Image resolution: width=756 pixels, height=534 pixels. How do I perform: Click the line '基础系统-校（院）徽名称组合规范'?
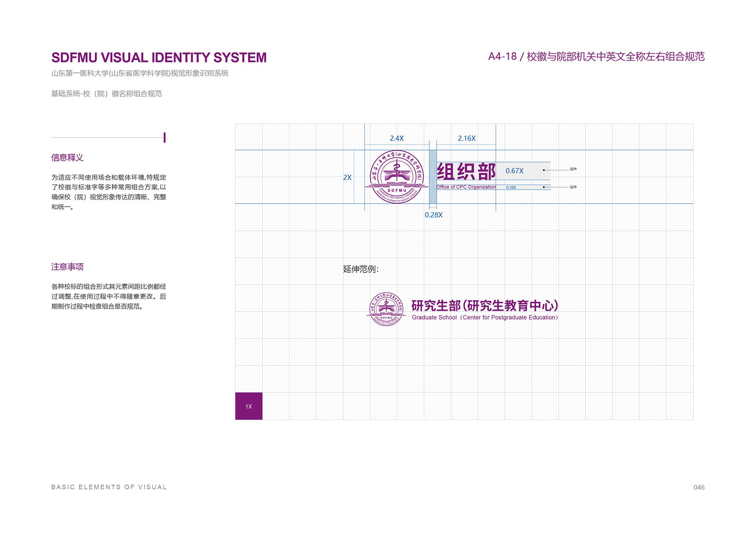pos(107,94)
